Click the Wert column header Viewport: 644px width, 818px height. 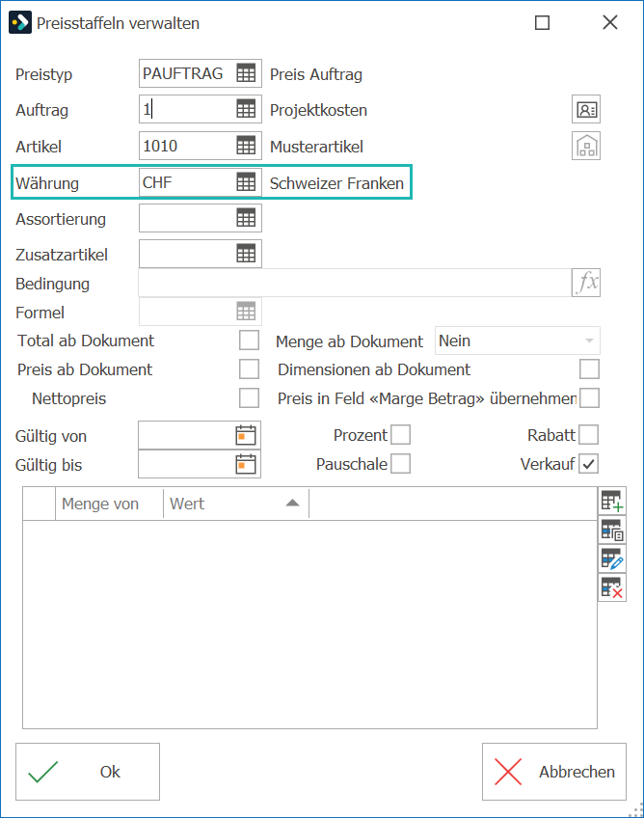[x=236, y=504]
